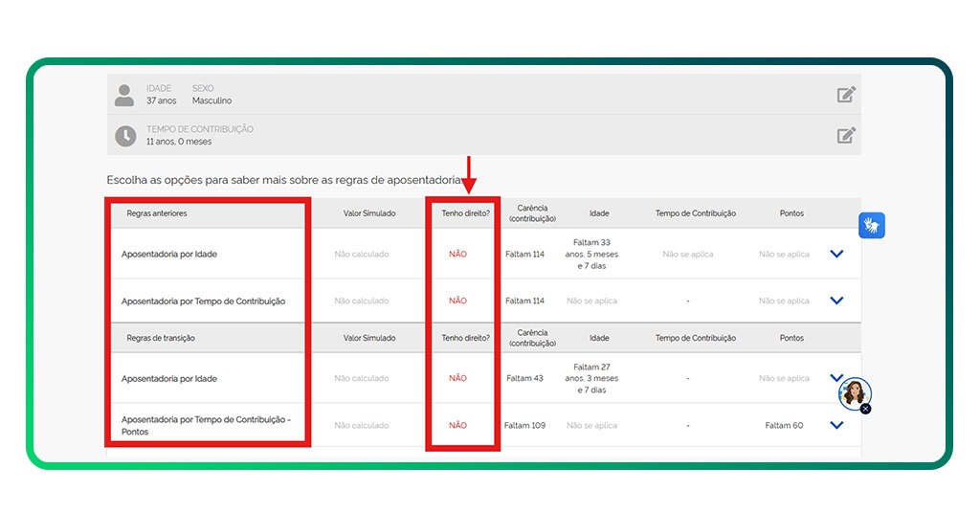This screenshot has width=980, height=513.
Task: Open the virtual assistant avatar chat
Action: (x=853, y=391)
